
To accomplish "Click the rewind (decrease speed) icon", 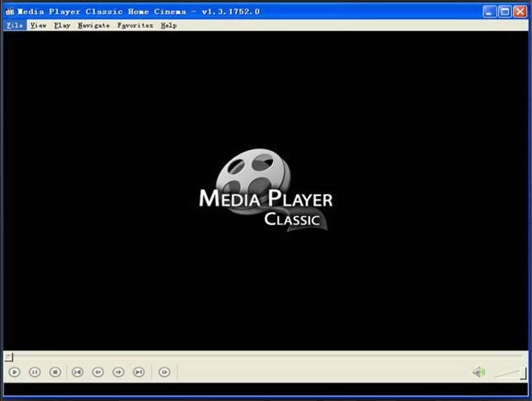I will [98, 372].
